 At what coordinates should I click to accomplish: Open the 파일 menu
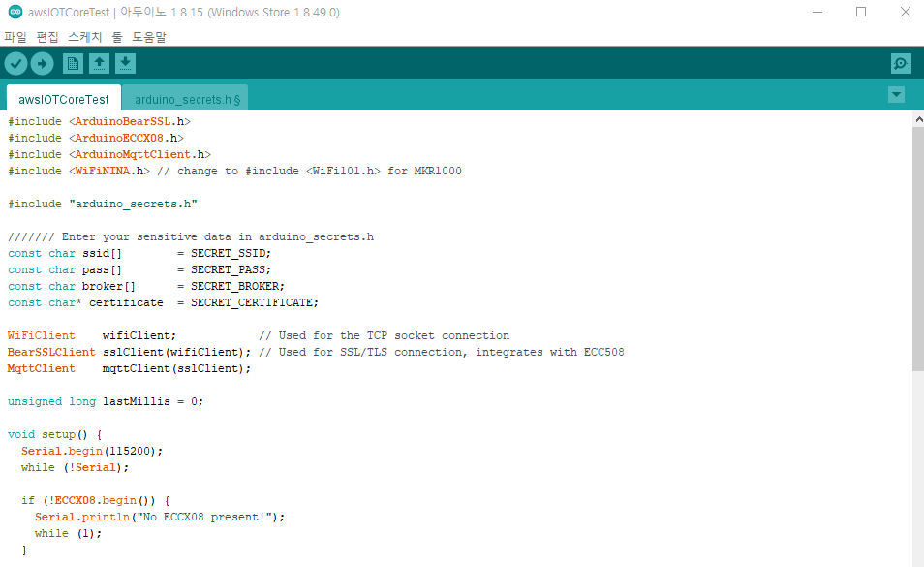[15, 37]
